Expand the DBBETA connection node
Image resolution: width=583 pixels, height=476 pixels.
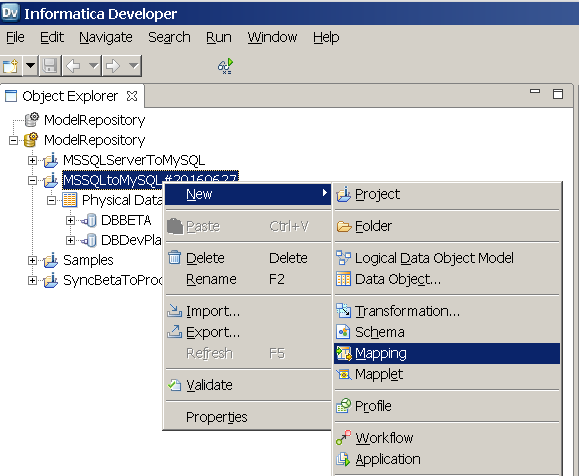[71, 221]
